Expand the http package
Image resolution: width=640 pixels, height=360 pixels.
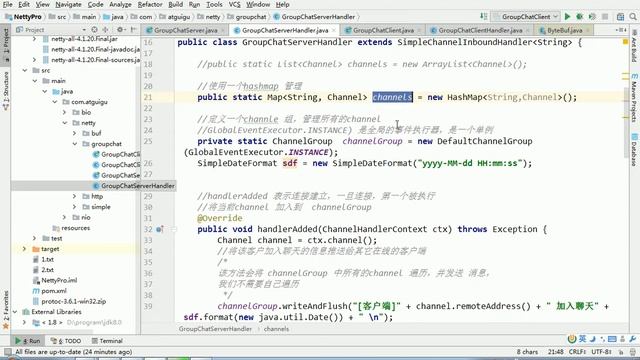point(75,196)
